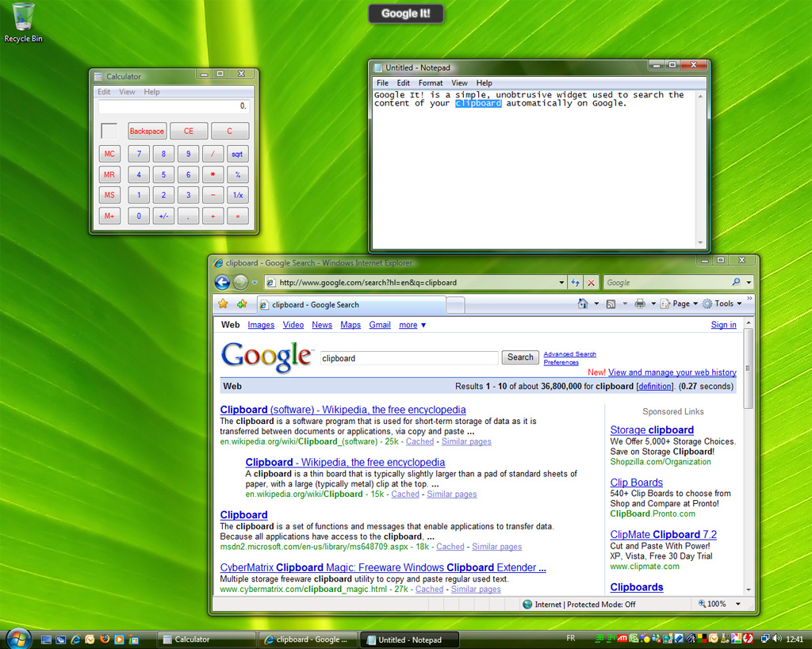Click Calculator CE button

point(189,131)
